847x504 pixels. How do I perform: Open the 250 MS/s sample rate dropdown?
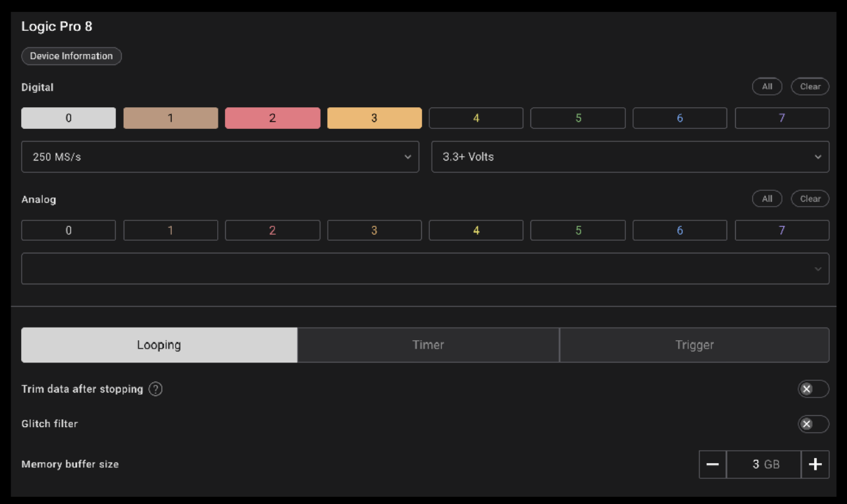[x=220, y=157]
